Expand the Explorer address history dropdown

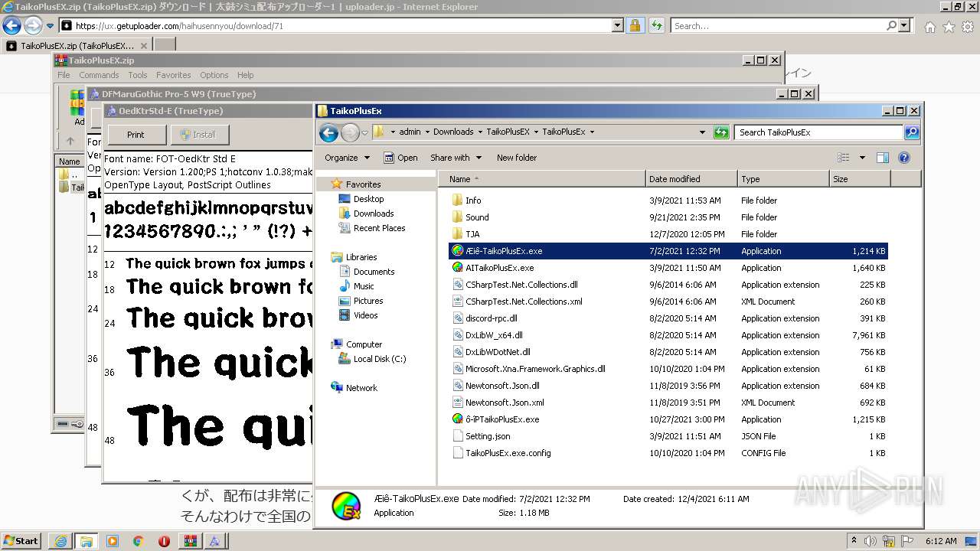tap(702, 132)
